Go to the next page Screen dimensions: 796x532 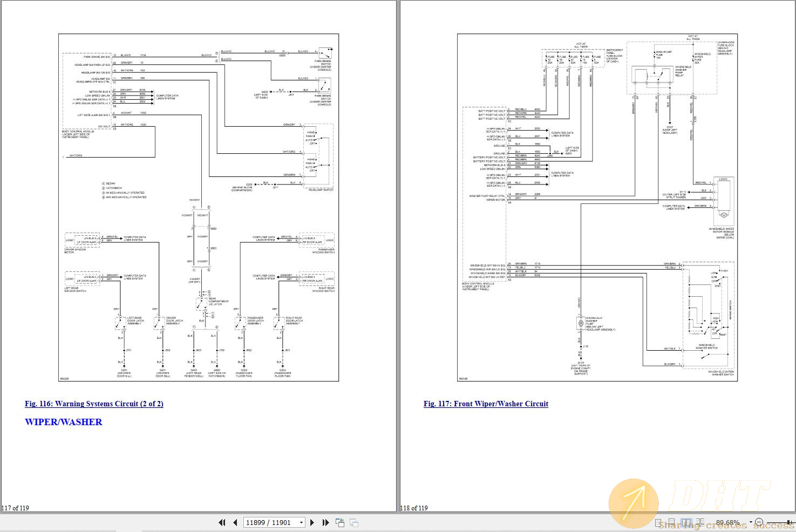click(x=312, y=522)
